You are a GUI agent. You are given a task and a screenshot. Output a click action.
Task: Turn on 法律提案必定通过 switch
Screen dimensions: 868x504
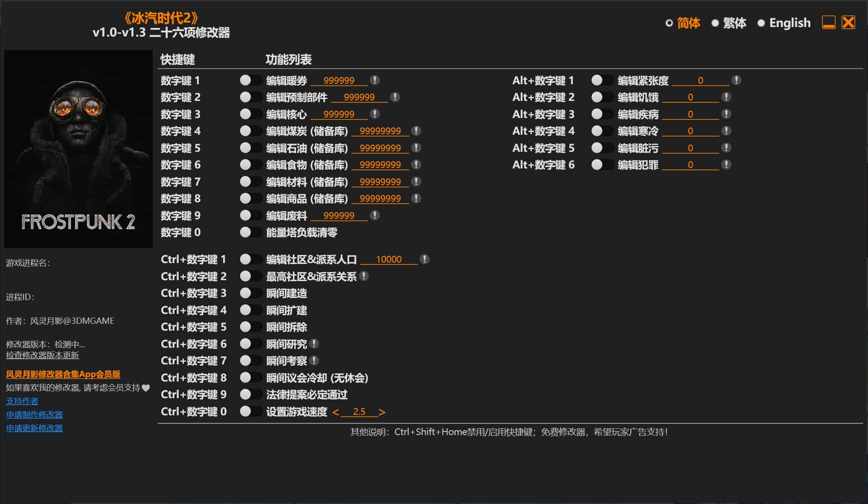pos(250,395)
